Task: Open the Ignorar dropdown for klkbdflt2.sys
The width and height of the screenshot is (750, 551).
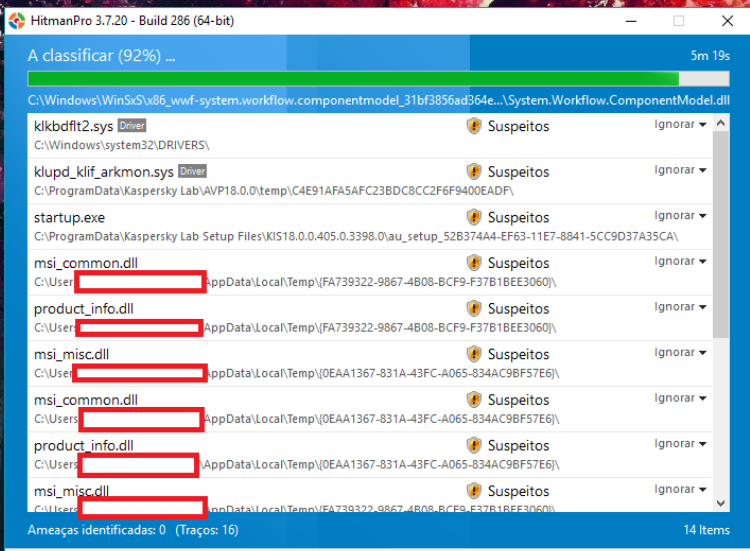Action: 680,124
